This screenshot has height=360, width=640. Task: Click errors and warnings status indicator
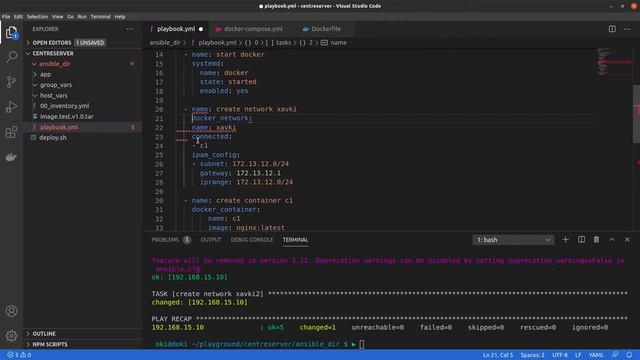pos(19,355)
